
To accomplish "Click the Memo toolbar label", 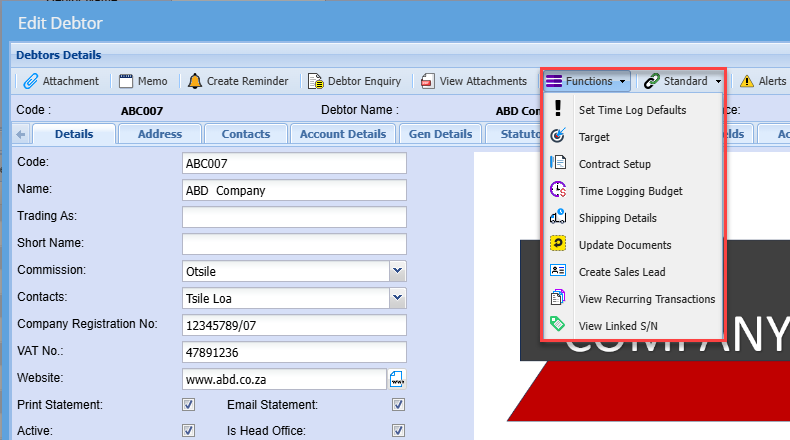I will click(x=153, y=81).
